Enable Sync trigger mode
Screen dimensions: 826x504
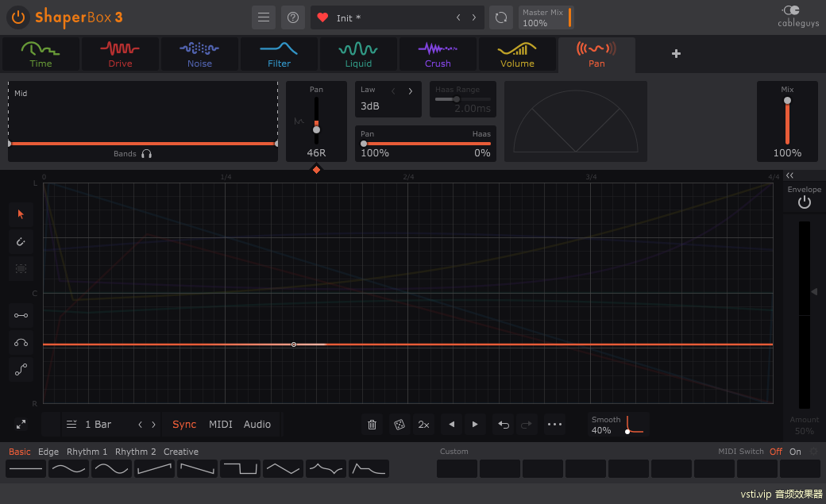tap(184, 425)
